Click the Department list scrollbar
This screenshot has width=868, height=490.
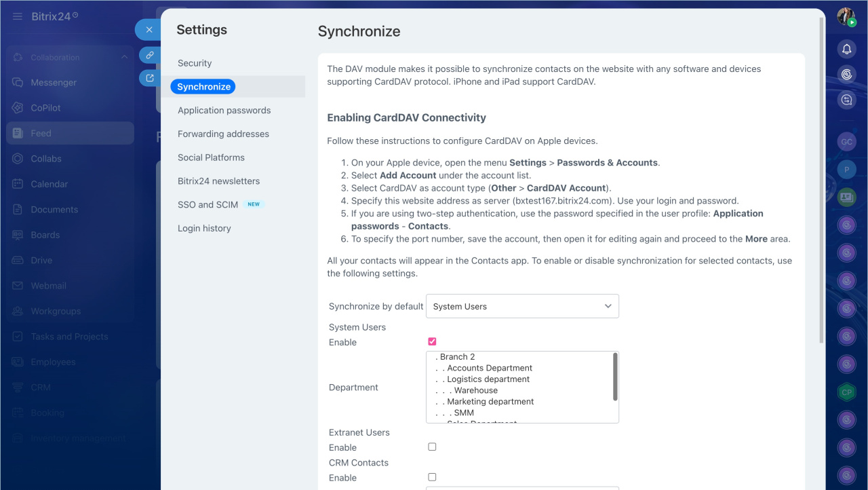[615, 377]
